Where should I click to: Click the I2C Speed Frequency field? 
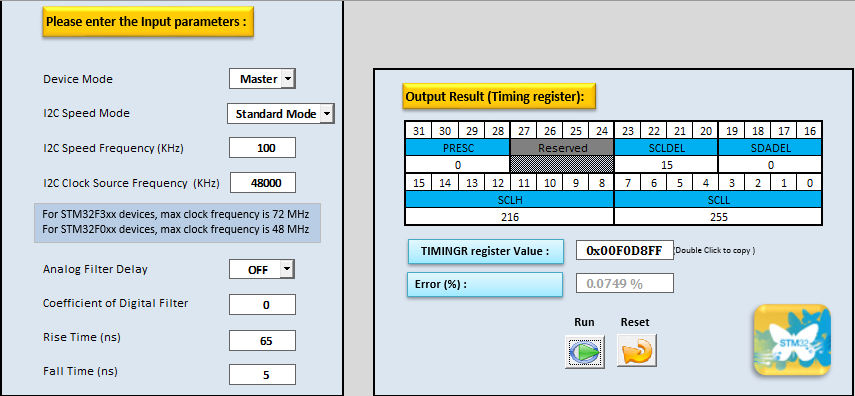(x=262, y=148)
